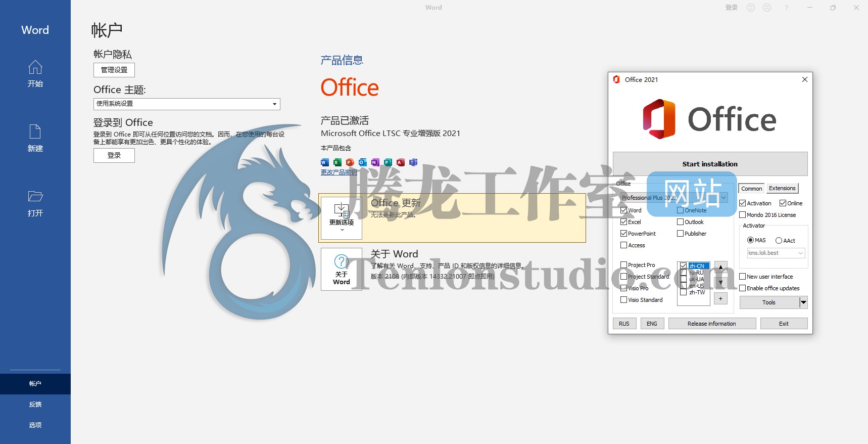Click Start installation

pos(710,164)
